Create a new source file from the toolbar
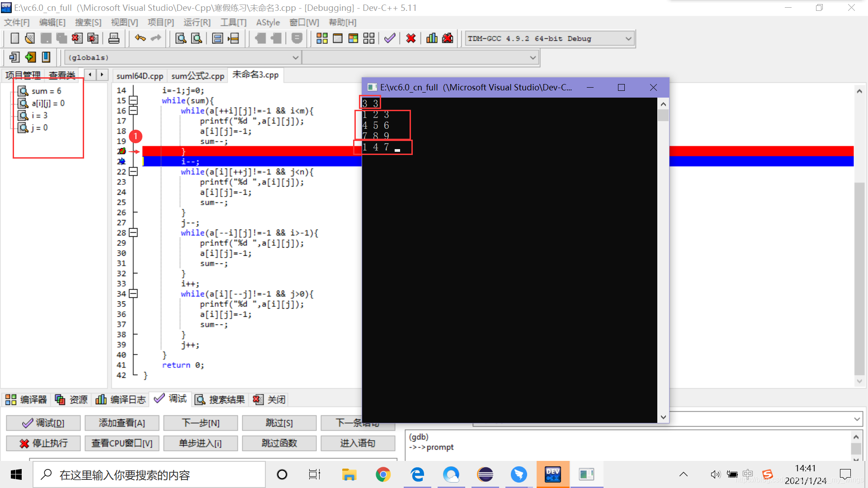The width and height of the screenshot is (868, 488). pyautogui.click(x=14, y=38)
